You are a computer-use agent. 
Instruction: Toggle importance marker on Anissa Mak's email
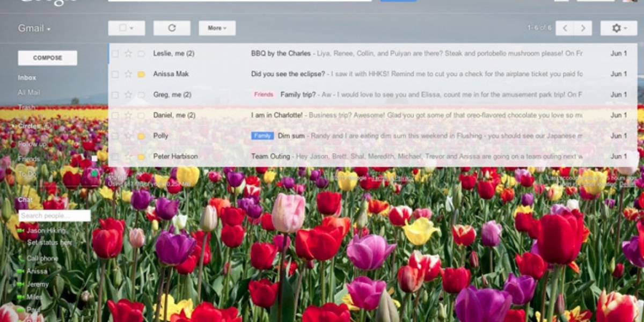pyautogui.click(x=141, y=74)
